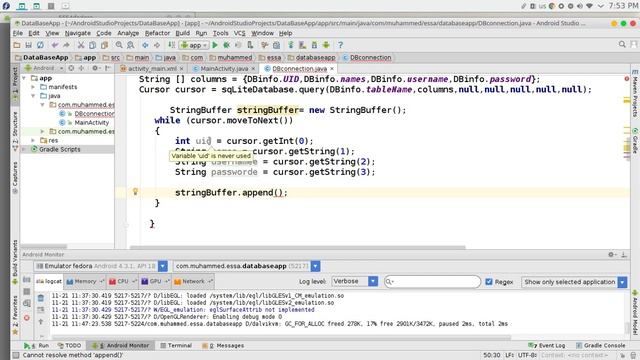The width and height of the screenshot is (640, 360).
Task: Open the Navigate menu
Action: [x=78, y=33]
